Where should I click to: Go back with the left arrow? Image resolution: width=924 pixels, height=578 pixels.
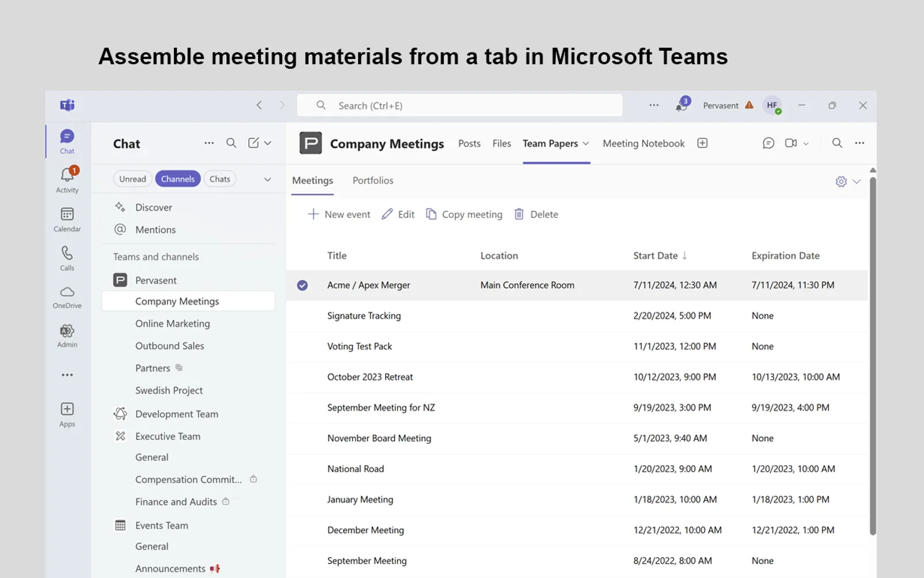259,105
